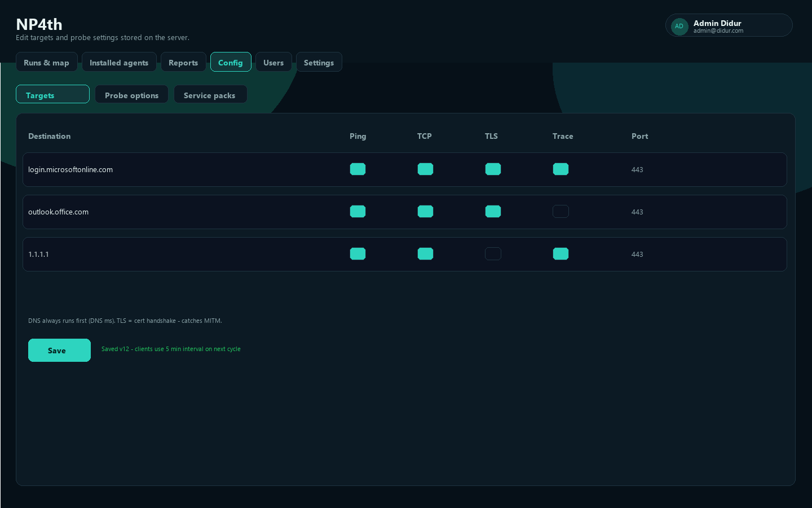
Task: Toggle TCP checkbox for 1.1.1.1
Action: pyautogui.click(x=425, y=254)
